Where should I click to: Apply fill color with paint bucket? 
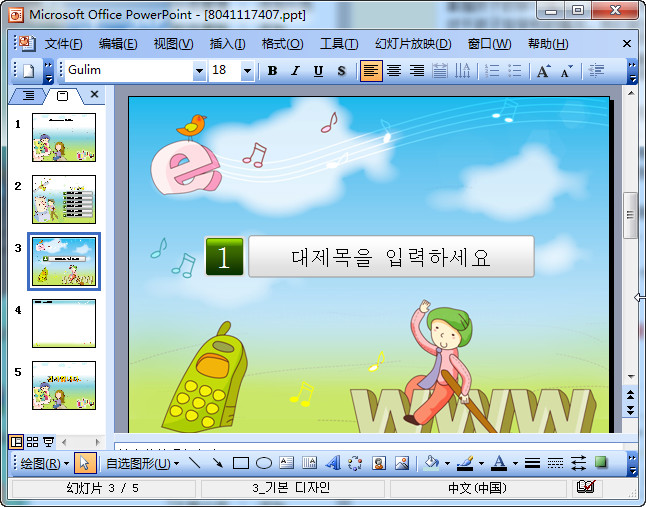coord(431,463)
